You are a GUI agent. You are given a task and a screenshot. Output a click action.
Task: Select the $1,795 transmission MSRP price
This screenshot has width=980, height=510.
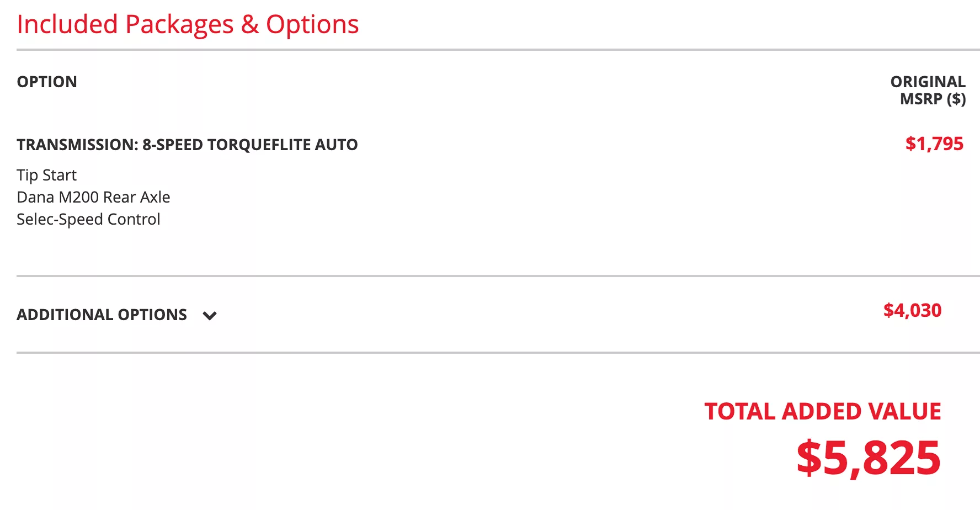click(934, 144)
